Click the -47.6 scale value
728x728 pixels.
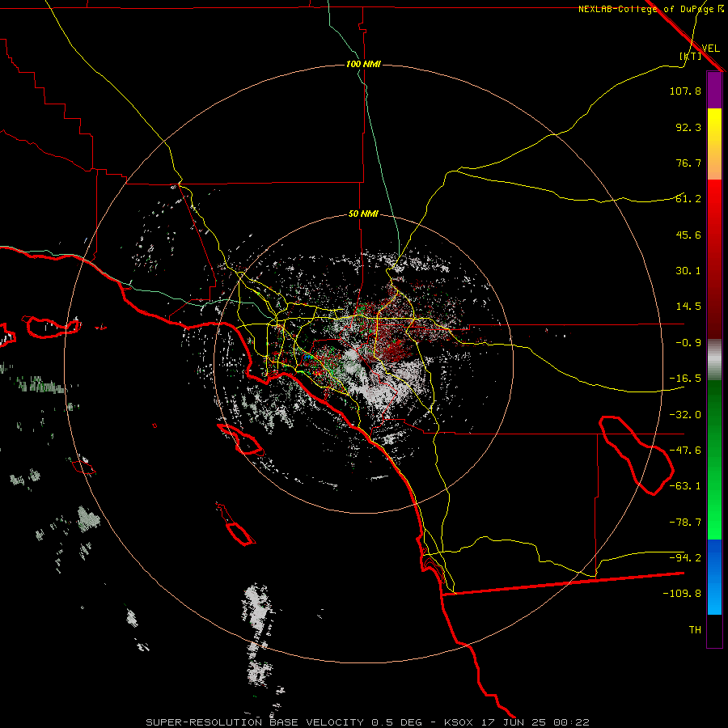point(685,451)
